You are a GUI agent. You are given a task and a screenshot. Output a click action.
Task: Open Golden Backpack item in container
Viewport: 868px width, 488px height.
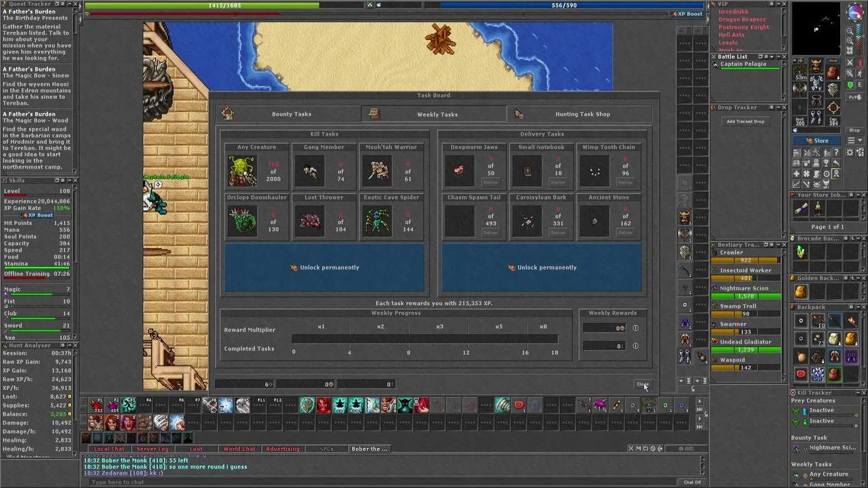(801, 291)
